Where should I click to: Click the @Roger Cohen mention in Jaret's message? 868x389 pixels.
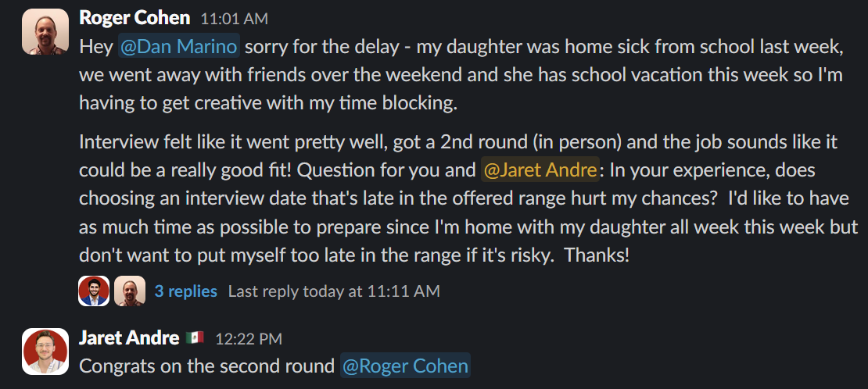(405, 366)
